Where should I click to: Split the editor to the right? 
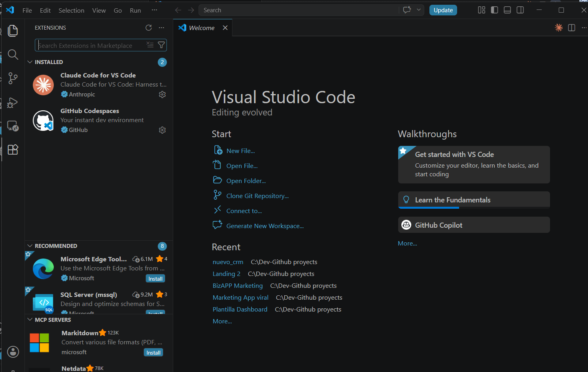[571, 28]
